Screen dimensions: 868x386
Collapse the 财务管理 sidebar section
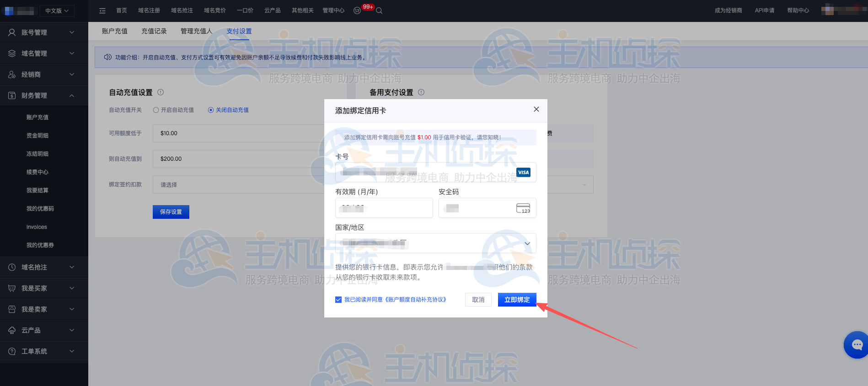coord(72,95)
